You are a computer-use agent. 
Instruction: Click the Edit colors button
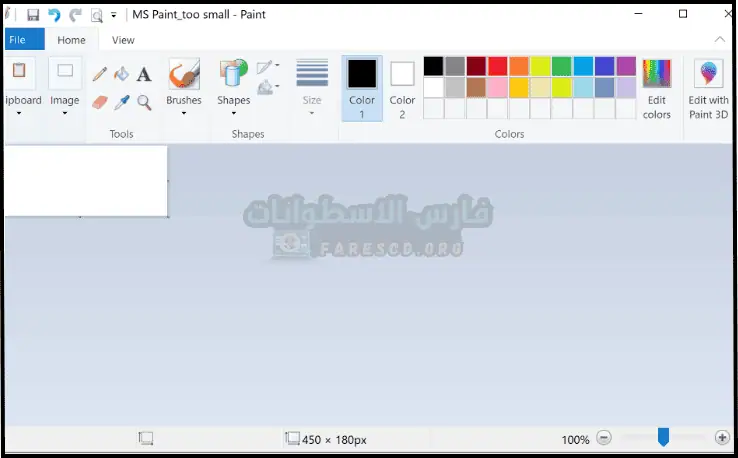pos(657,88)
